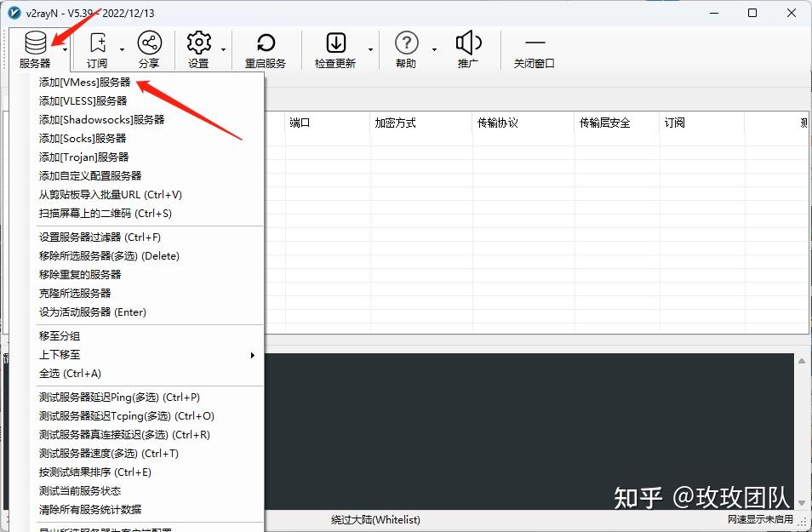This screenshot has width=812, height=532.
Task: Choose 添加[Trojan]服务器 from the menu
Action: point(83,157)
